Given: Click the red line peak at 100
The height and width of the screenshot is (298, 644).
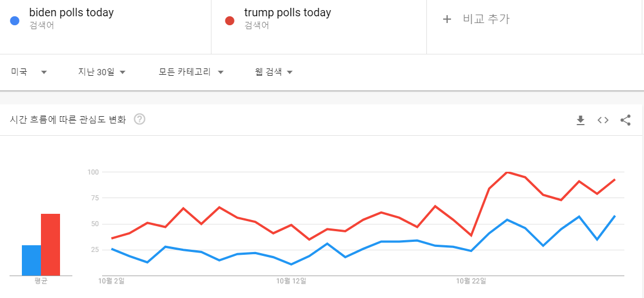Looking at the screenshot, I should (507, 172).
